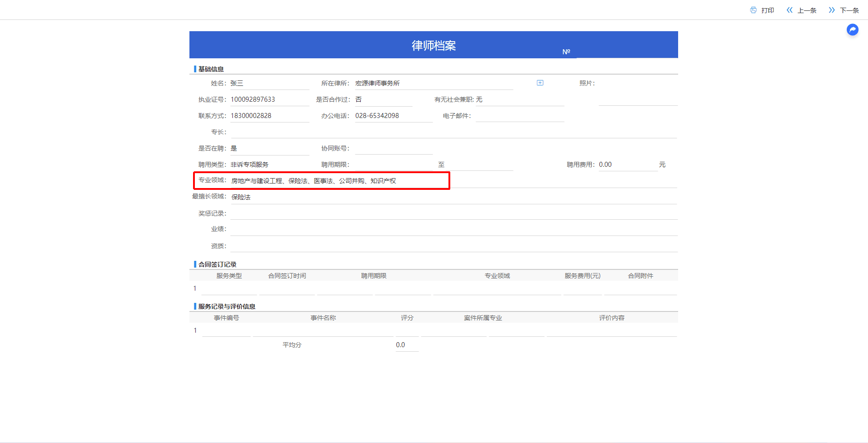Click the next record double-chevron icon

(831, 10)
